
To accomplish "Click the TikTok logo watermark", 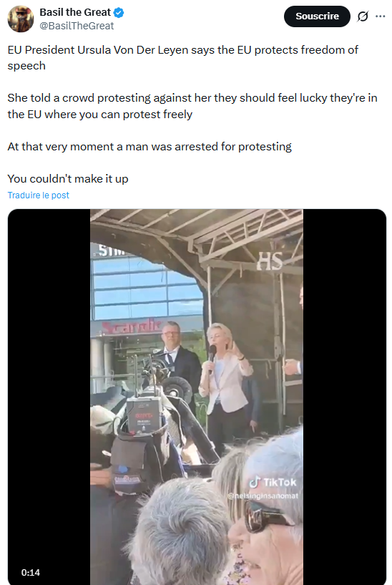I will point(273,483).
